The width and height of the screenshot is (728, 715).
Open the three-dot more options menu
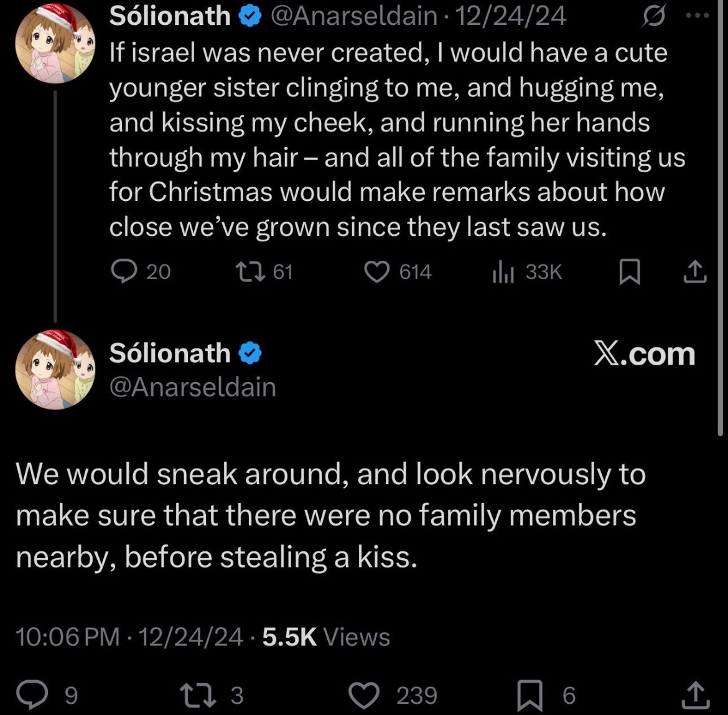tap(699, 16)
